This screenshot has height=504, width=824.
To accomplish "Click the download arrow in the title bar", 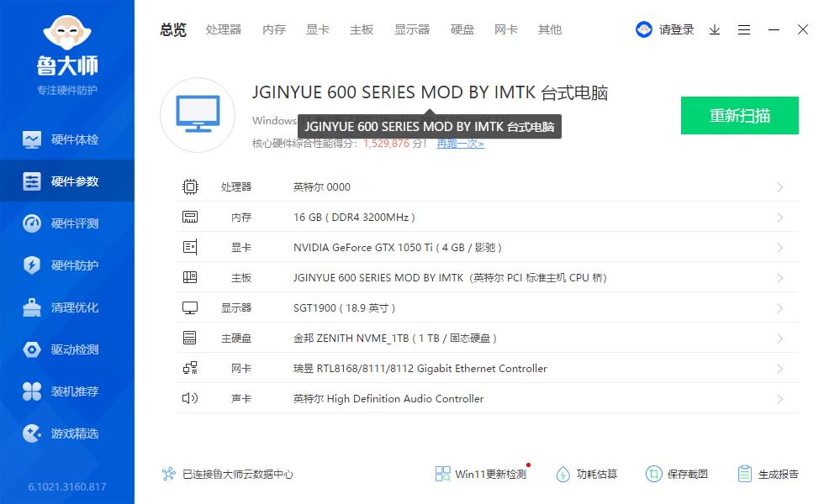I will point(715,29).
